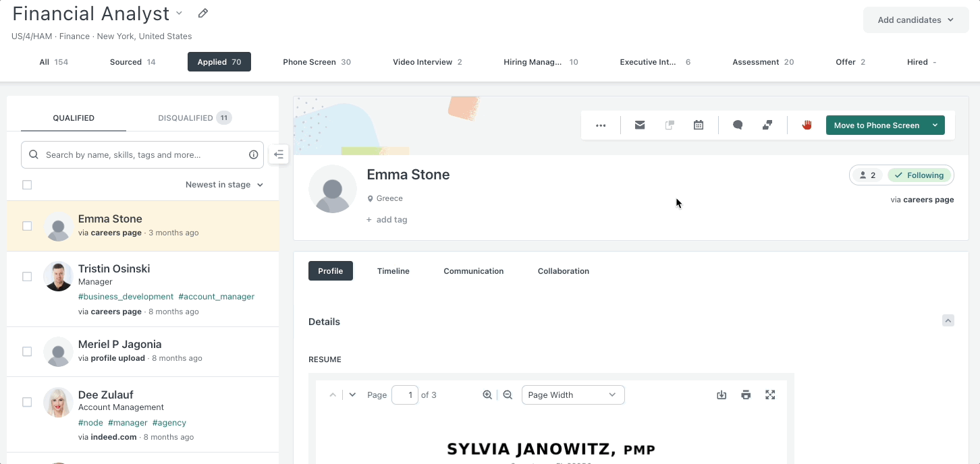Disqualify candidate with red hand icon
The height and width of the screenshot is (464, 980).
click(807, 125)
